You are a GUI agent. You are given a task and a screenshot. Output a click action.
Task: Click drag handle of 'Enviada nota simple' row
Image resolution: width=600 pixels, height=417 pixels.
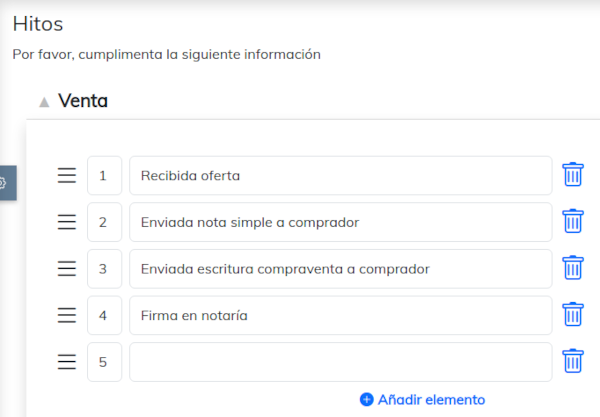(x=67, y=222)
